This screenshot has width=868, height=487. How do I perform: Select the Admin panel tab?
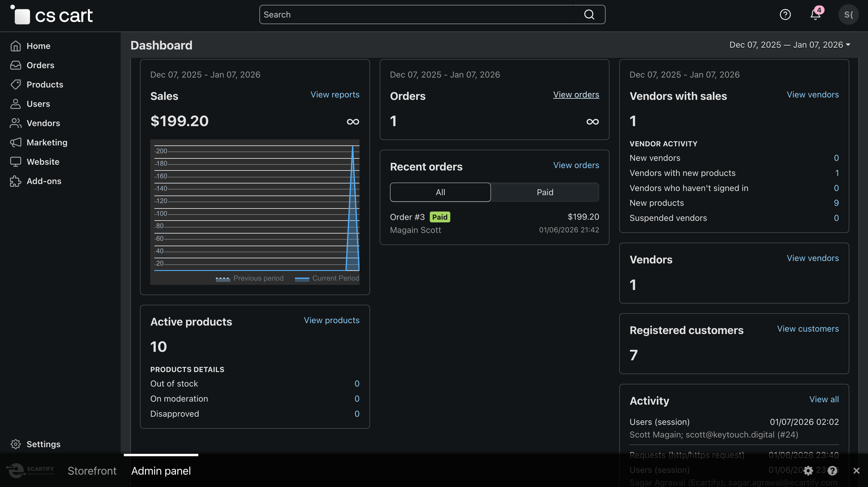coord(161,471)
